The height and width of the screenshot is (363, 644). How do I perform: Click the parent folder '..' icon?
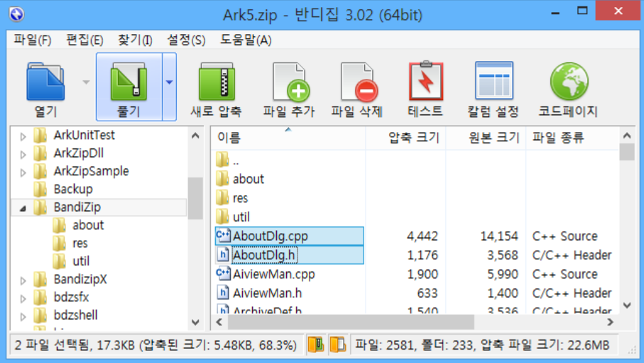(x=222, y=160)
